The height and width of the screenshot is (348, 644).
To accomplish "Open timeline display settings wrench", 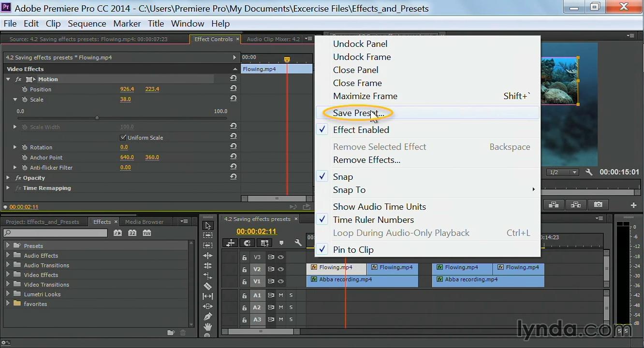I will [298, 243].
